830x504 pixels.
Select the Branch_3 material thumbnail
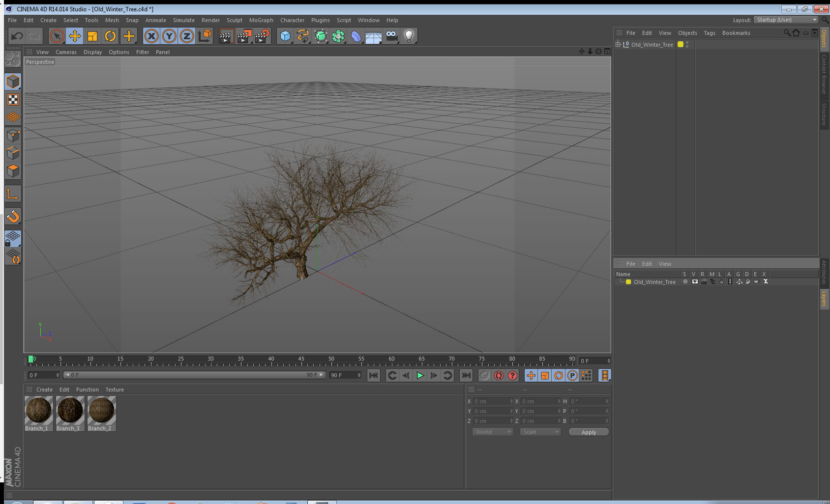coord(70,414)
